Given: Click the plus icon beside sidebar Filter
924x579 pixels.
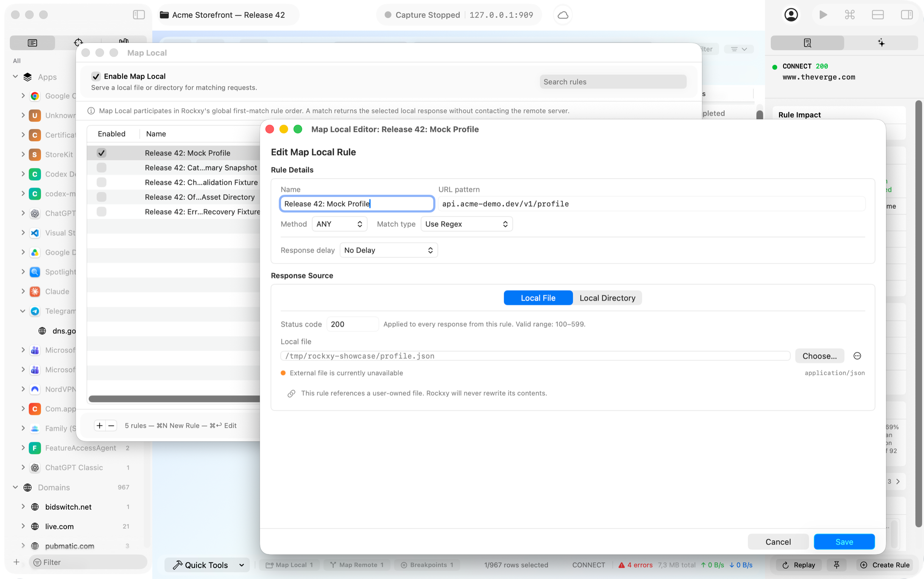Looking at the screenshot, I should (x=16, y=562).
